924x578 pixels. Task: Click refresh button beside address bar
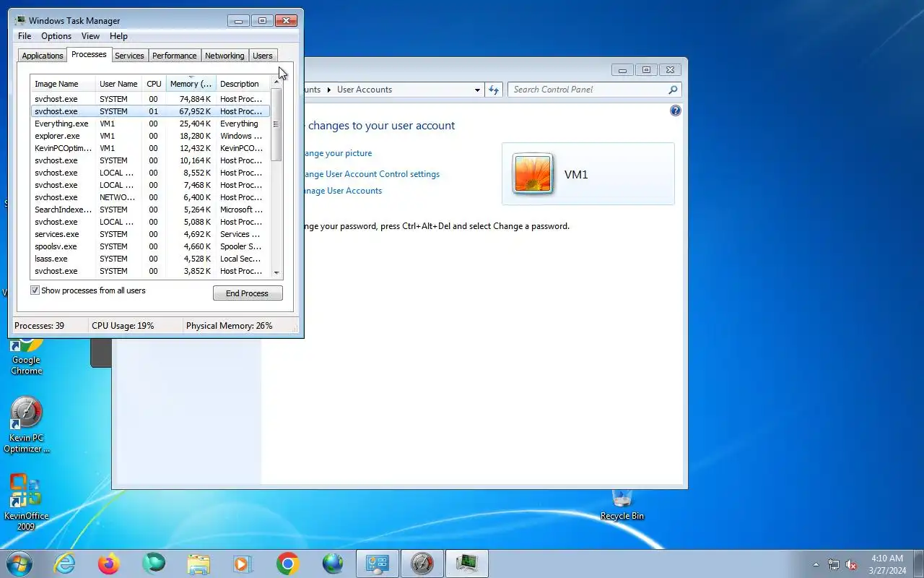494,90
